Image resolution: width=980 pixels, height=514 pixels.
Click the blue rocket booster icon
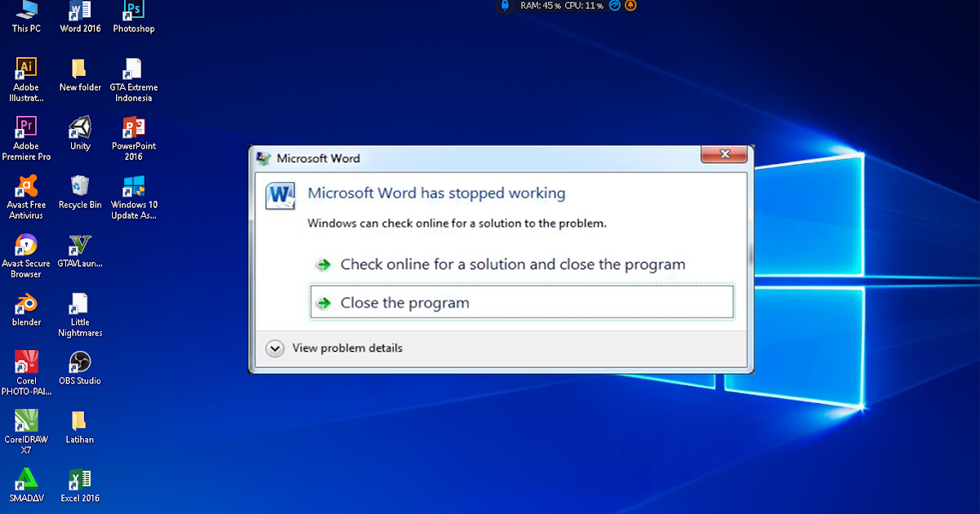(505, 6)
